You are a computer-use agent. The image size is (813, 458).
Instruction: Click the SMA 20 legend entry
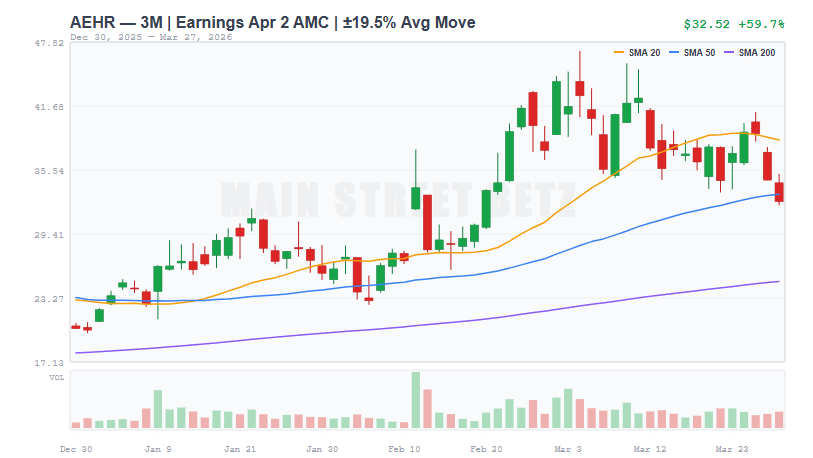click(x=637, y=52)
